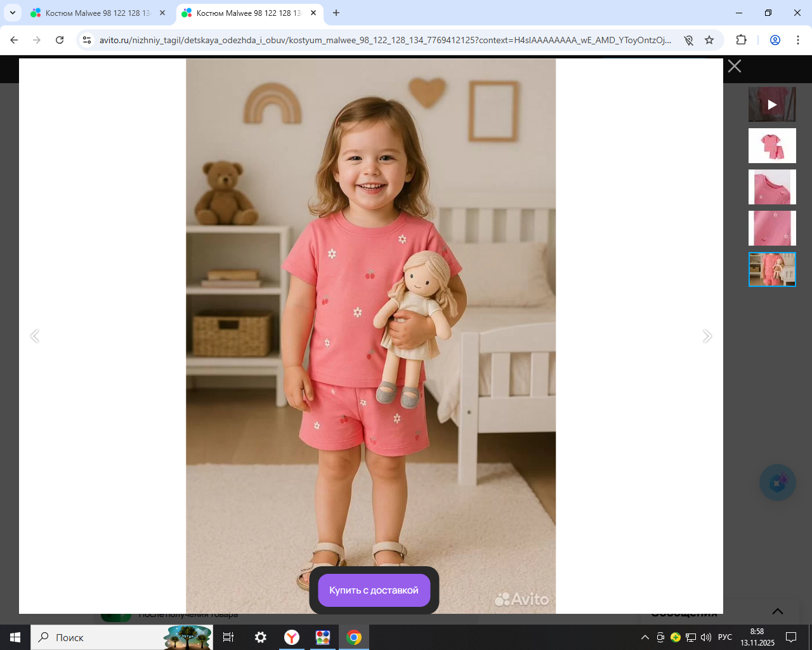
Task: Open the Windows Start menu
Action: pyautogui.click(x=15, y=637)
